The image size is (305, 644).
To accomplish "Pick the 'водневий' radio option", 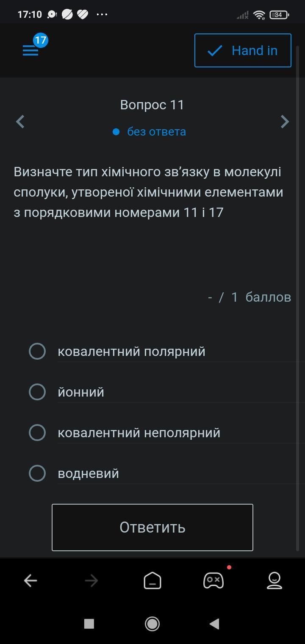I will [x=37, y=473].
